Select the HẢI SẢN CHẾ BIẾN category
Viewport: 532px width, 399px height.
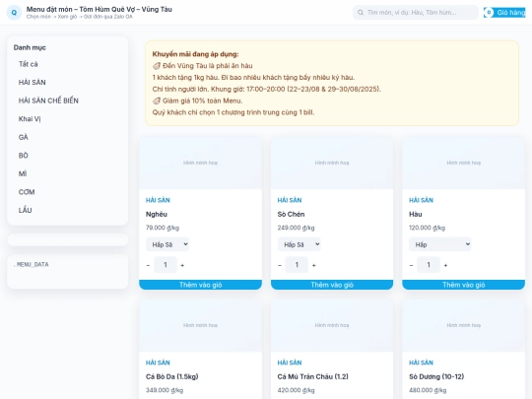[68, 100]
